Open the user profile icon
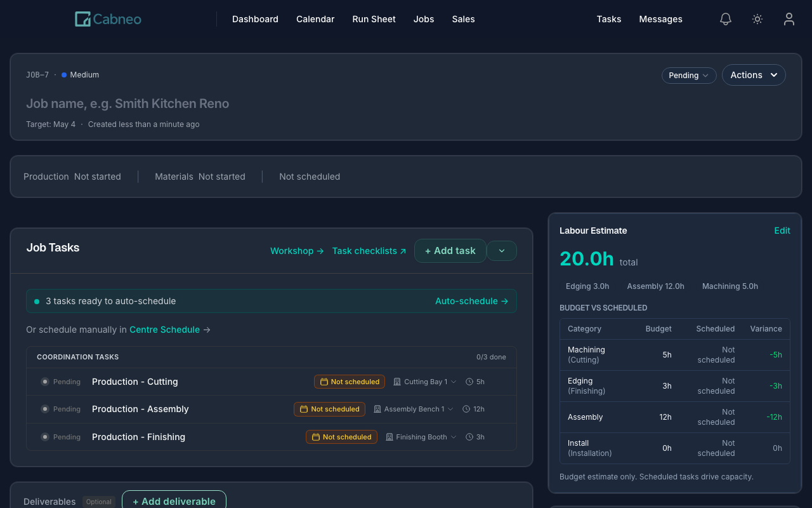Image resolution: width=812 pixels, height=508 pixels. coord(789,19)
